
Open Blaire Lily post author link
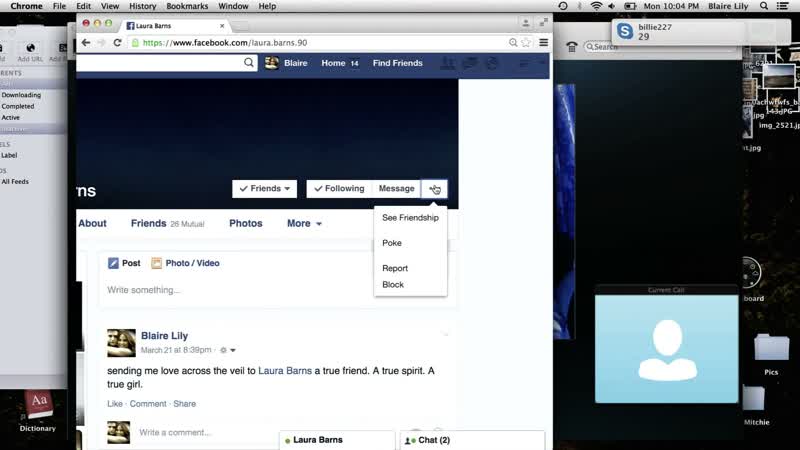click(164, 336)
